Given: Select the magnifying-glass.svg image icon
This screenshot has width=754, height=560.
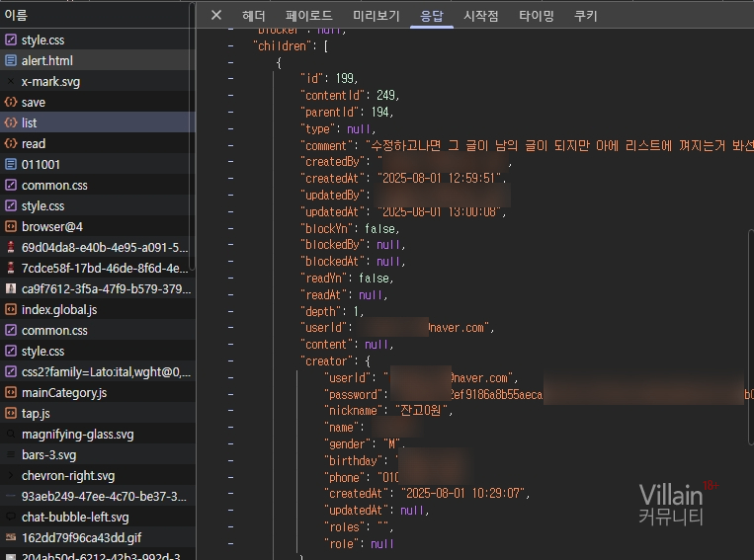Looking at the screenshot, I should click(11, 435).
